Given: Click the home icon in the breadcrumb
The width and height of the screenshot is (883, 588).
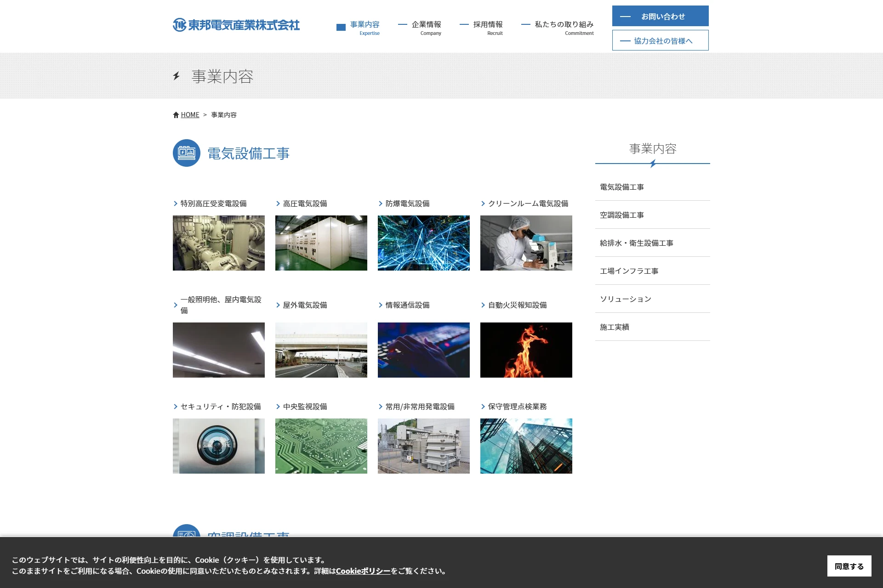Looking at the screenshot, I should [176, 115].
